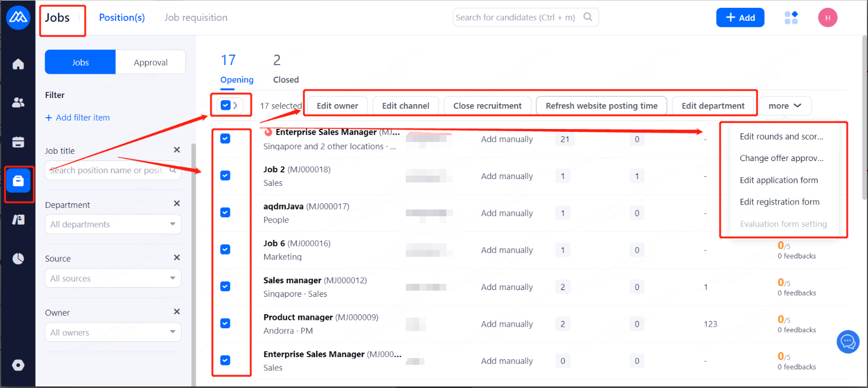
Task: Open the user avatar H
Action: pyautogui.click(x=827, y=17)
